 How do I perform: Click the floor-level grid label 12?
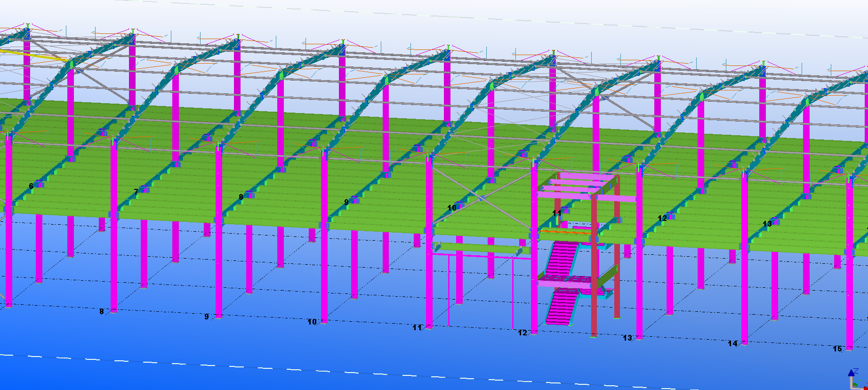(x=522, y=333)
